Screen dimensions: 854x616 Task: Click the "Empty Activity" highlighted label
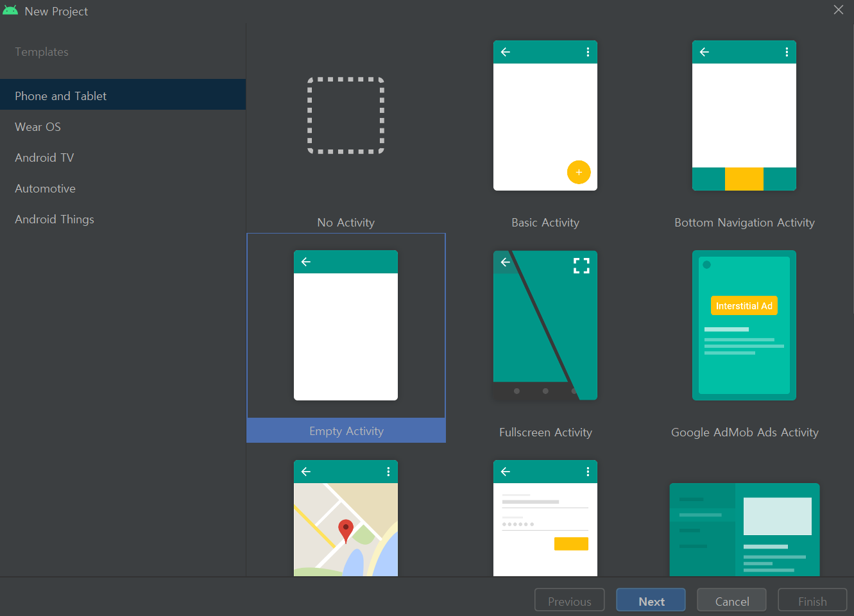pyautogui.click(x=346, y=431)
